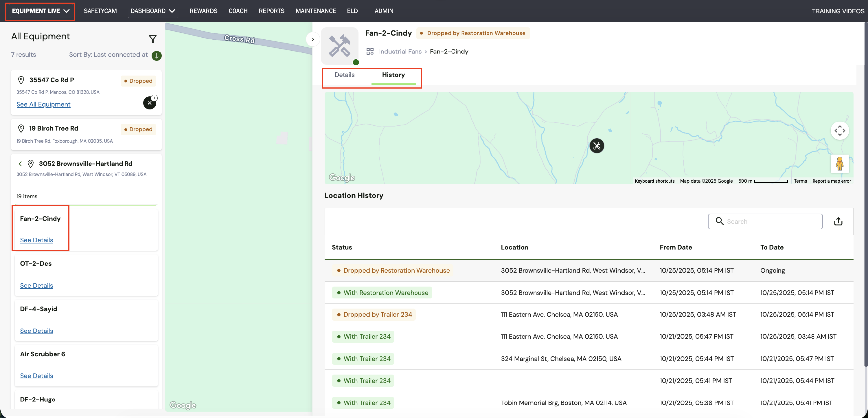Go back from 3052 Brownsville-Hartland Rd

pos(20,164)
